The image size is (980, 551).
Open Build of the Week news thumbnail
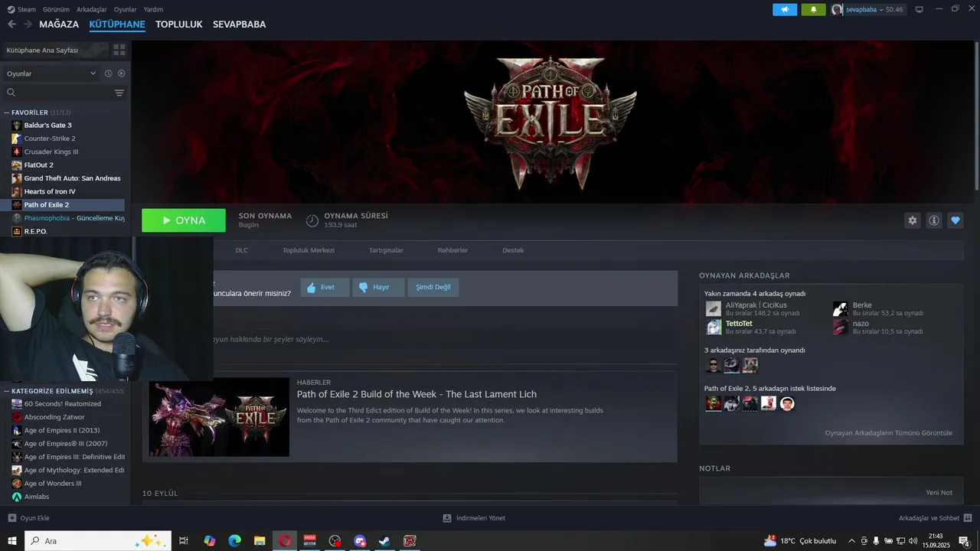point(219,417)
